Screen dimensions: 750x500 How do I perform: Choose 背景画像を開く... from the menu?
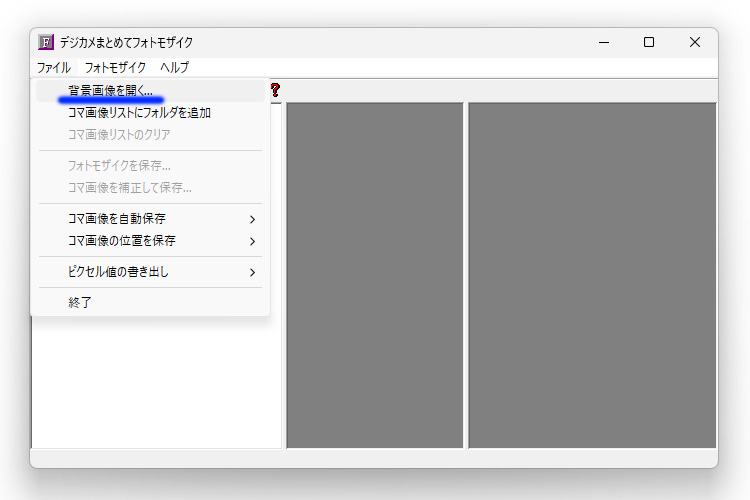110,91
